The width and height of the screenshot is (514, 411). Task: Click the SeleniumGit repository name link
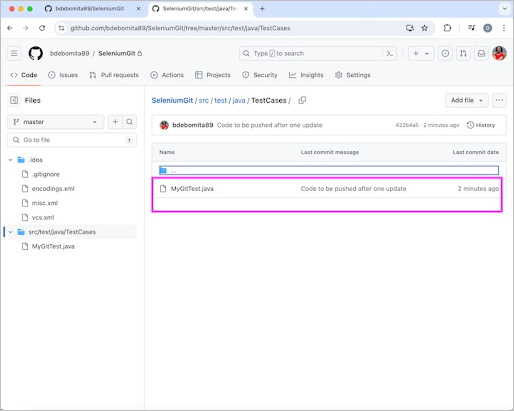(x=117, y=53)
